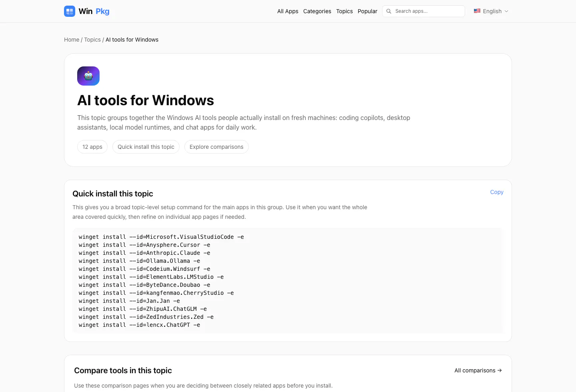Click the Search apps input field

pyautogui.click(x=424, y=11)
